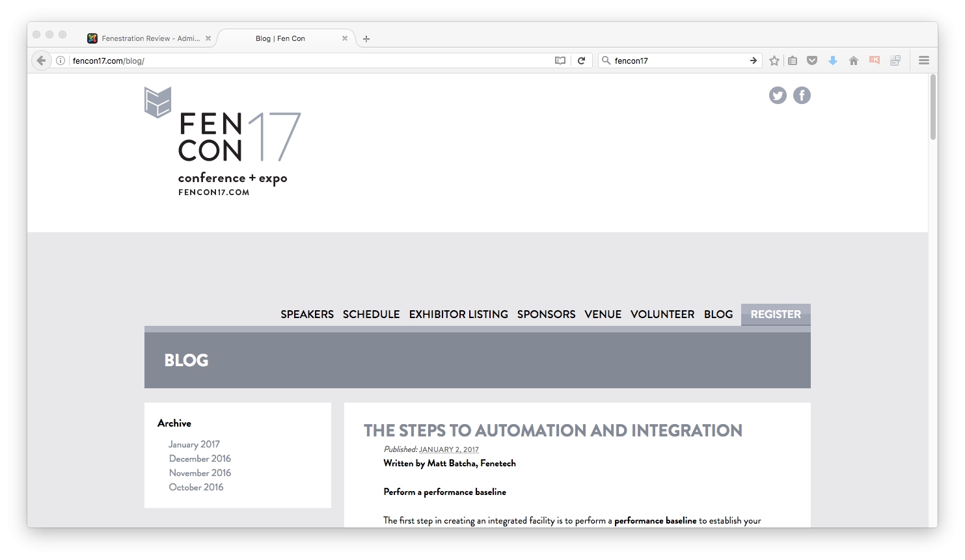965x560 pixels.
Task: Click the 'Written by Matt Batcha, Fenetech' line
Action: coord(450,463)
